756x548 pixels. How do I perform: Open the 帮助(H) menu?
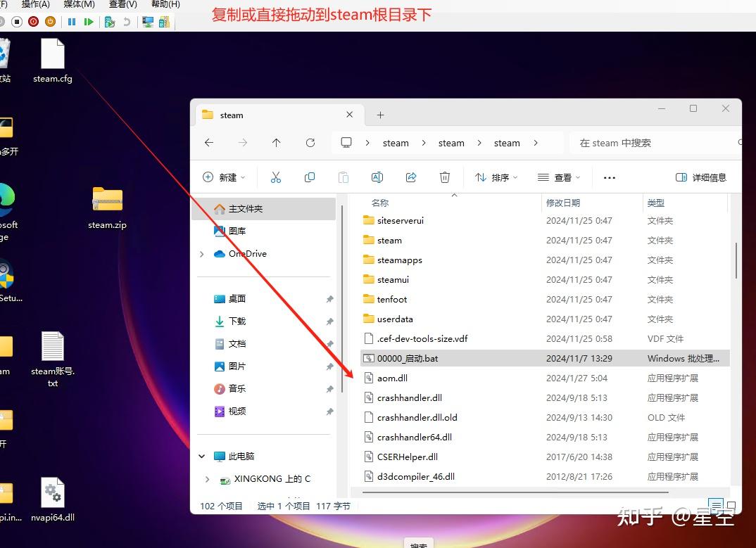pyautogui.click(x=165, y=4)
